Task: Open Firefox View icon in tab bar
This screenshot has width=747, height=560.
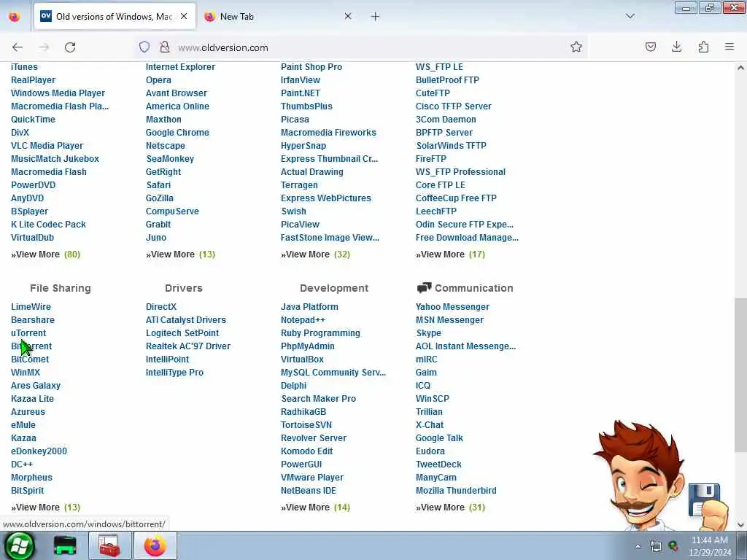Action: [x=15, y=17]
